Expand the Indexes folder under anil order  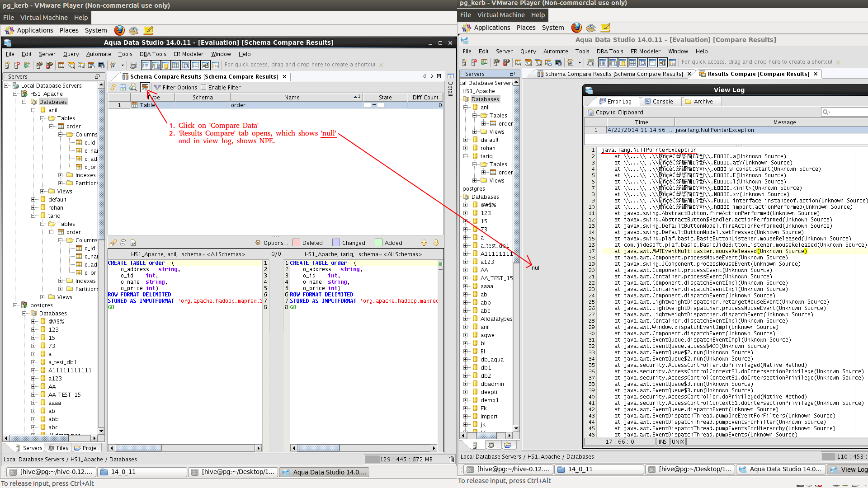point(61,175)
